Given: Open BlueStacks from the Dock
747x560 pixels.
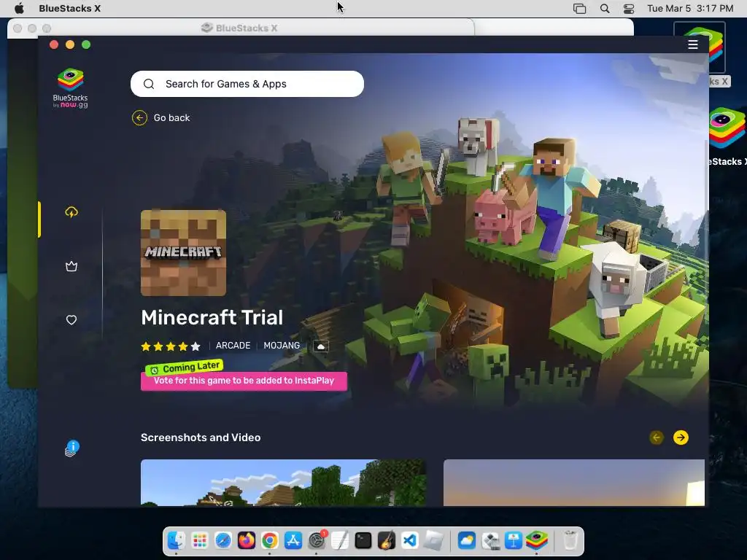Looking at the screenshot, I should tap(537, 541).
